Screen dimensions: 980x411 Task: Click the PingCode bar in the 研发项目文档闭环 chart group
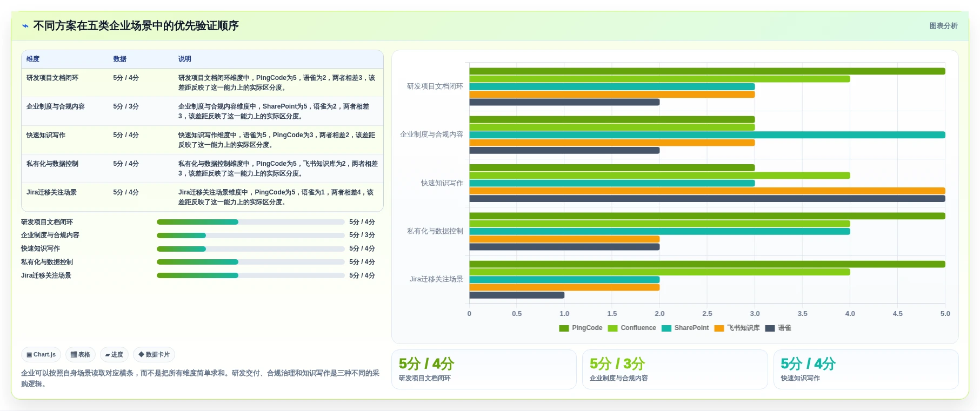[x=707, y=71]
